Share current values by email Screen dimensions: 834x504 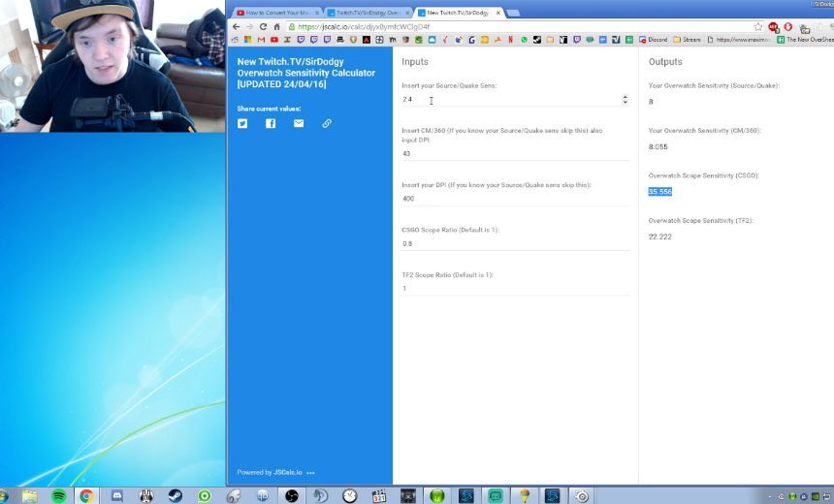tap(299, 124)
